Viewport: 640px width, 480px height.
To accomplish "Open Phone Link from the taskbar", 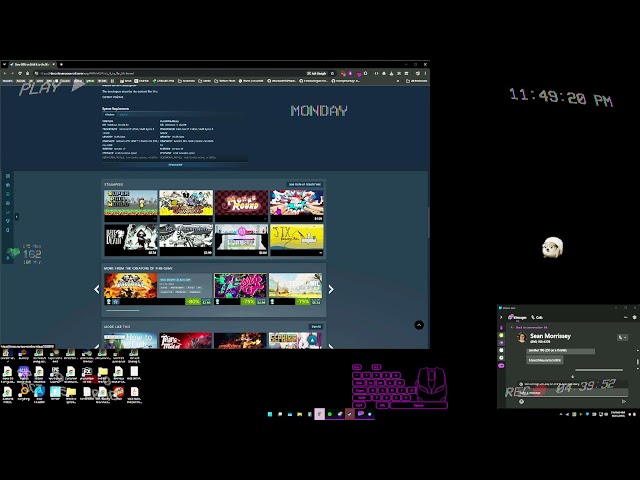I will (x=360, y=414).
